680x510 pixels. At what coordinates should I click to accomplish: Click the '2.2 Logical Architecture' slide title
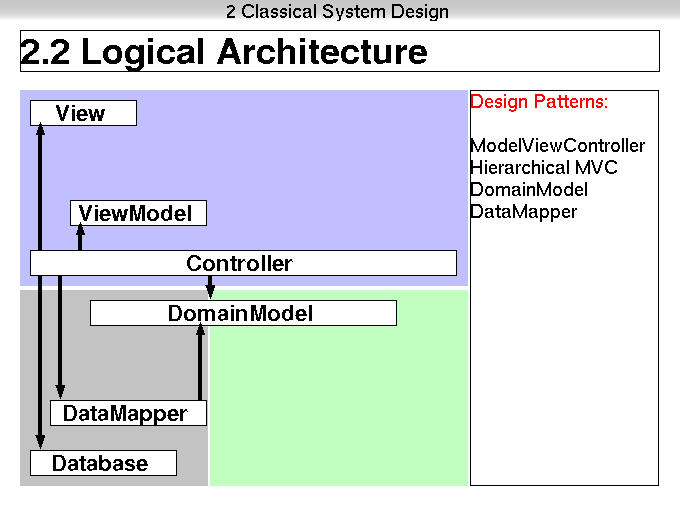point(224,52)
